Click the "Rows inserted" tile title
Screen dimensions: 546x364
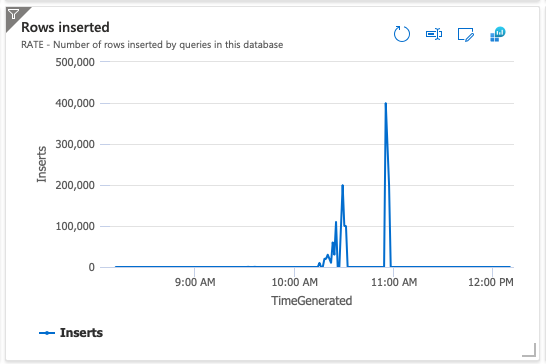point(65,27)
